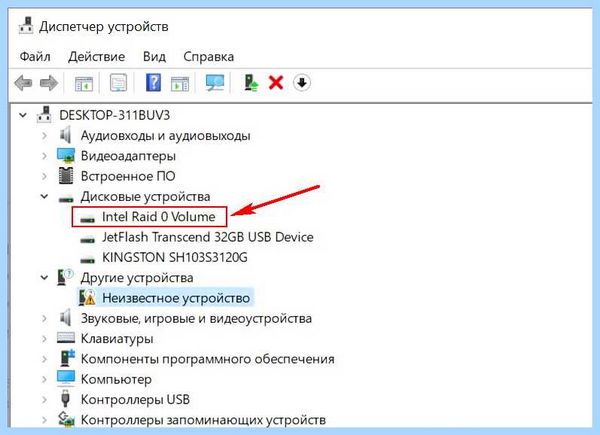Screen dimensions: 600x435
Task: Click the drive icon of KINGSTON SH103S3120G
Action: click(87, 260)
